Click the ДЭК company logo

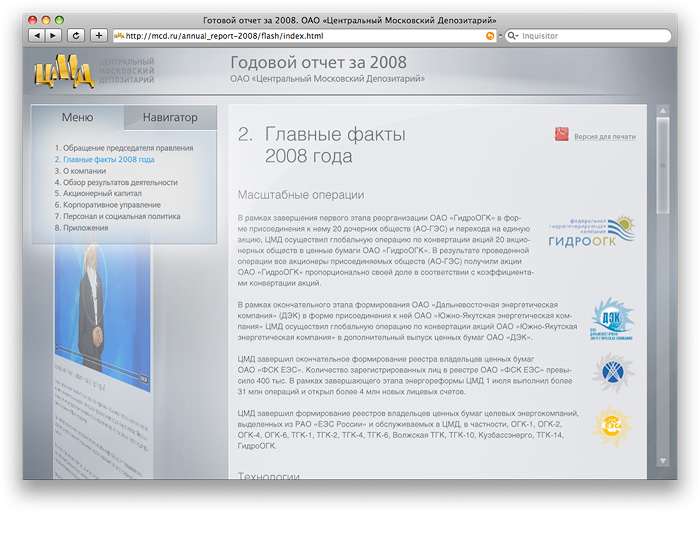[x=612, y=319]
